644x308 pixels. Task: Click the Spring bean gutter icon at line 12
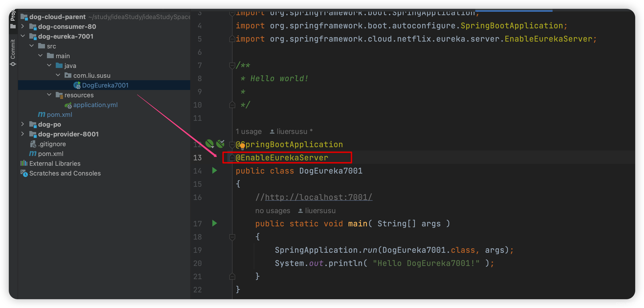coord(210,144)
